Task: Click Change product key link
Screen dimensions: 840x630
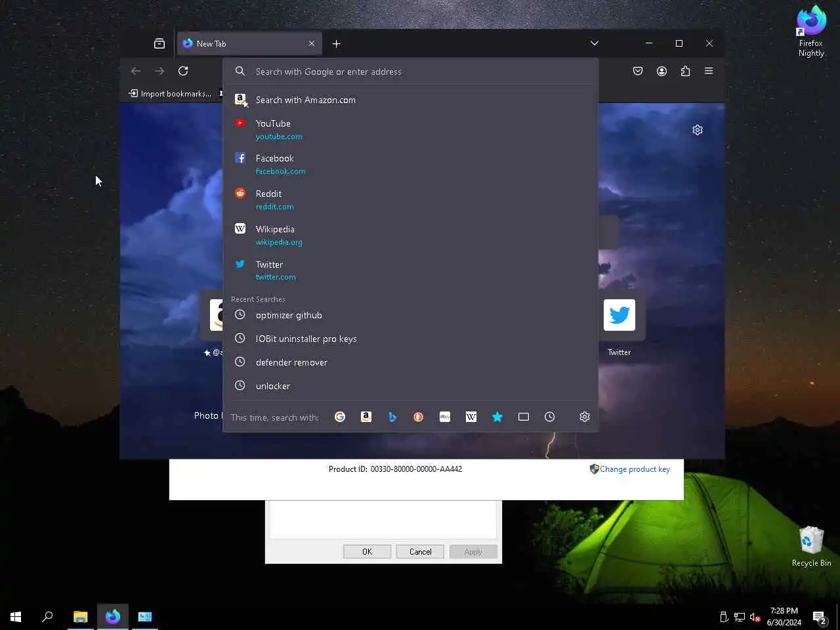Action: click(x=635, y=469)
